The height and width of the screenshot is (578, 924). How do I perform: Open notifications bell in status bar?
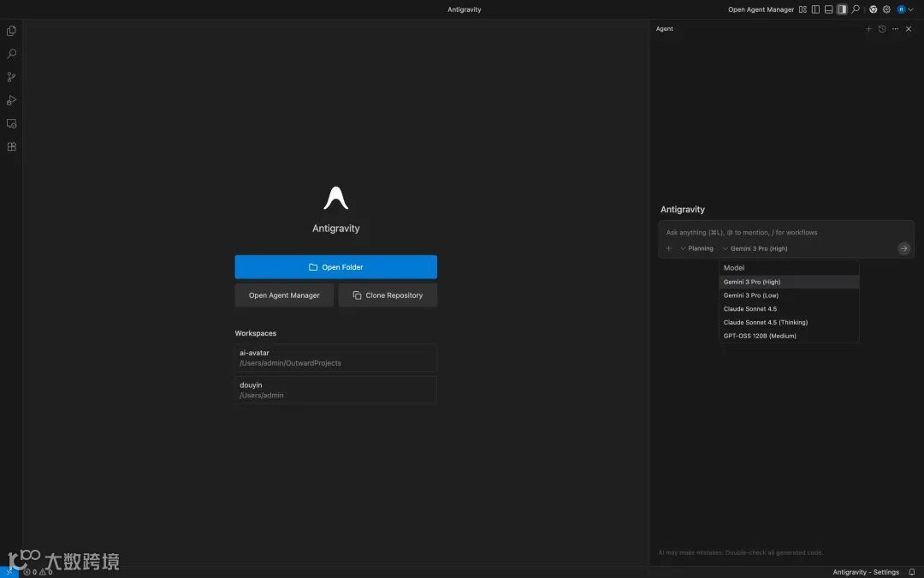pyautogui.click(x=912, y=572)
